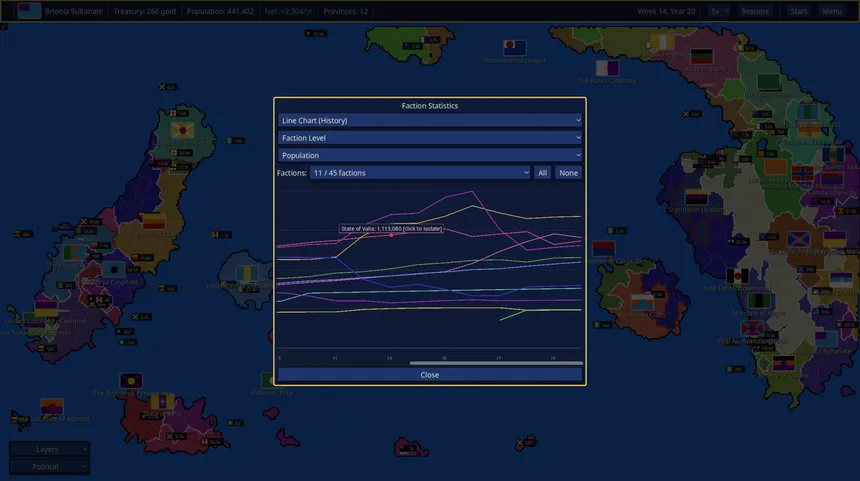Click The Konia Caliphate flag on map

(x=607, y=68)
